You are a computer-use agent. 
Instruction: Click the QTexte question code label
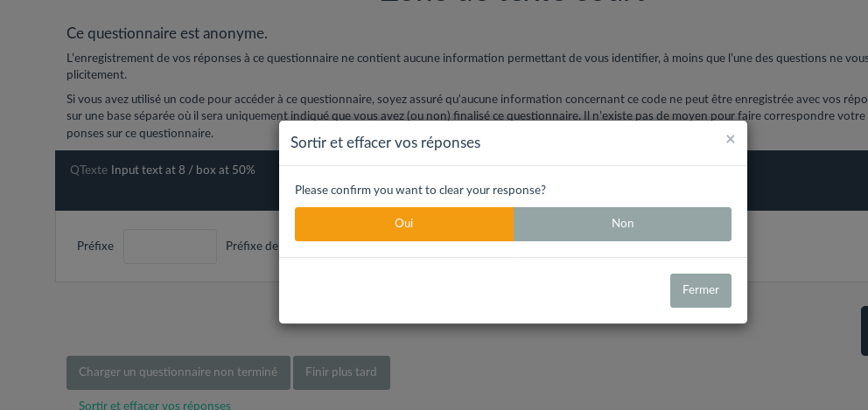click(x=88, y=170)
